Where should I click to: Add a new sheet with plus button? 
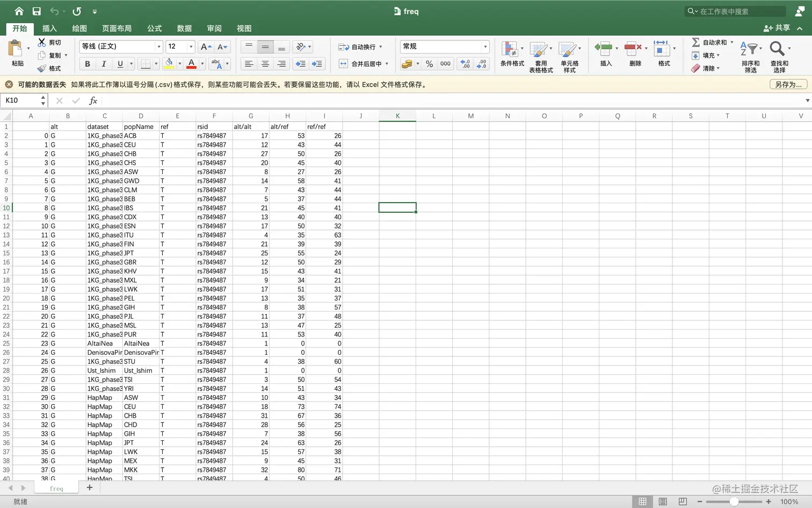tap(90, 488)
